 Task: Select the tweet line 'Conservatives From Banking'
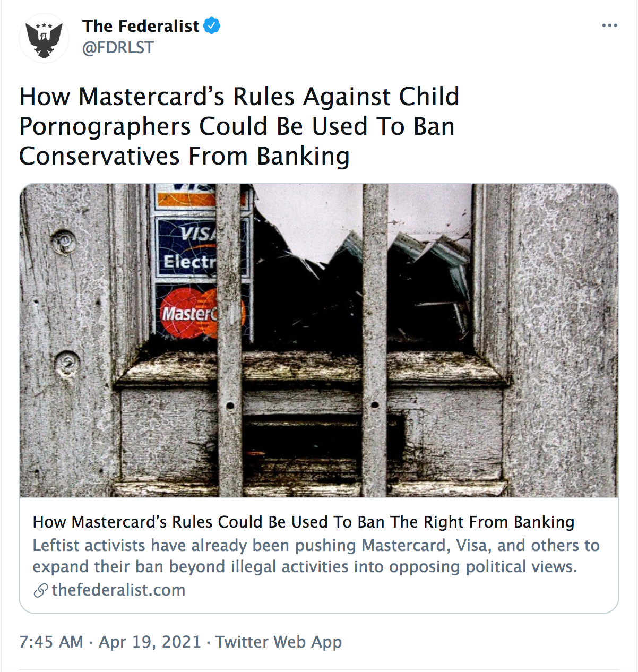[x=184, y=156]
